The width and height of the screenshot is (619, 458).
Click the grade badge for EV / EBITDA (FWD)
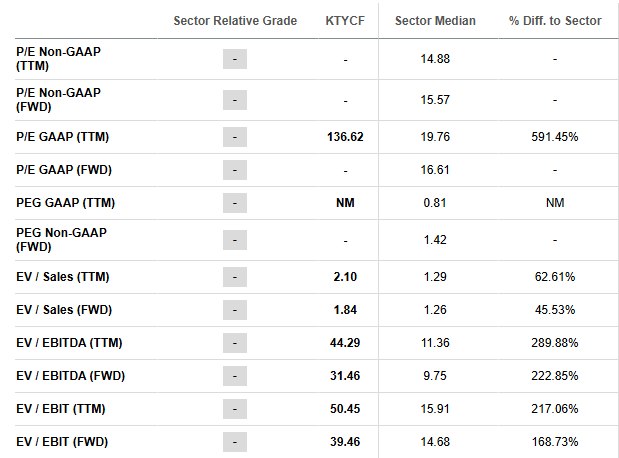point(235,376)
